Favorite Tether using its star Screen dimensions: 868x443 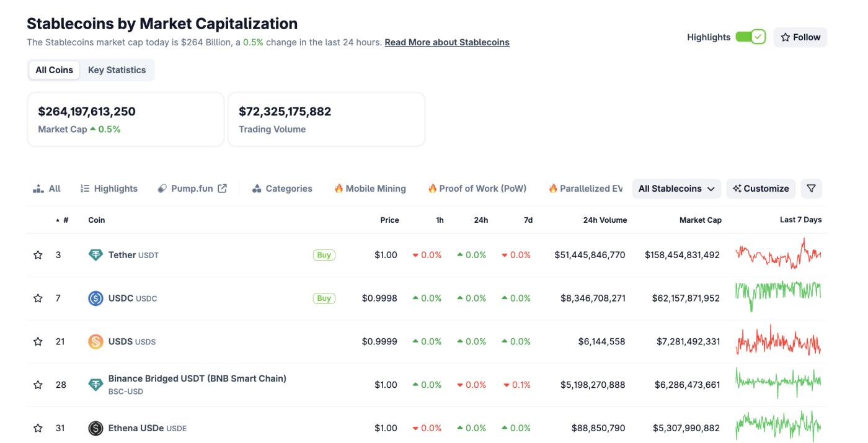[x=37, y=254]
